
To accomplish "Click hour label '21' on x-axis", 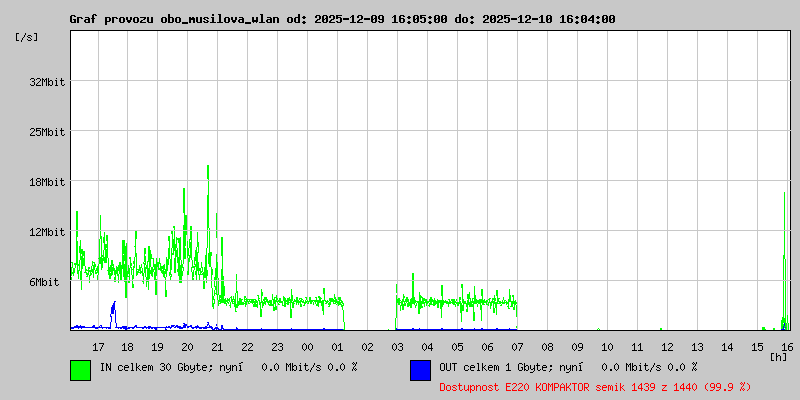I will click(x=217, y=347).
